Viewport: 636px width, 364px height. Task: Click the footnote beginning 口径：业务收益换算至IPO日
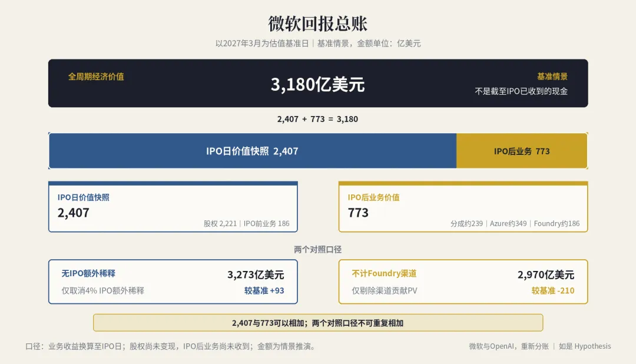171,346
